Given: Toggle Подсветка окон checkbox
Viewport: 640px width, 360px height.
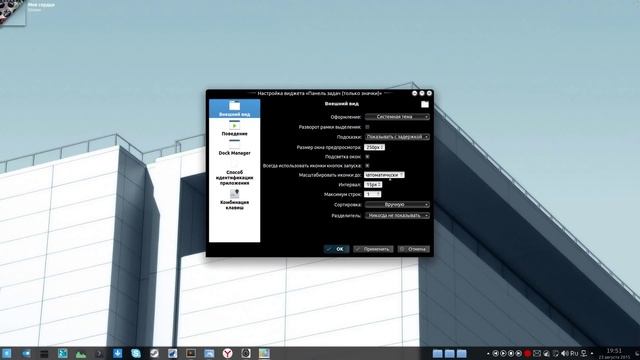Looking at the screenshot, I should pyautogui.click(x=367, y=156).
